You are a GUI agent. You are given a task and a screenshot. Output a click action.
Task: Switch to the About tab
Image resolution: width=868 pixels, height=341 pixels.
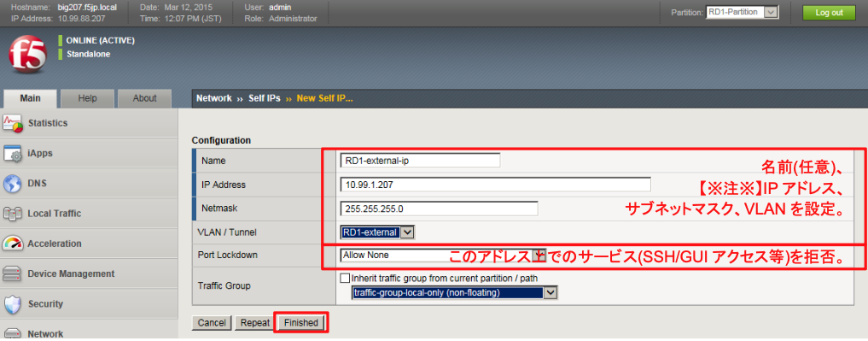tap(144, 98)
